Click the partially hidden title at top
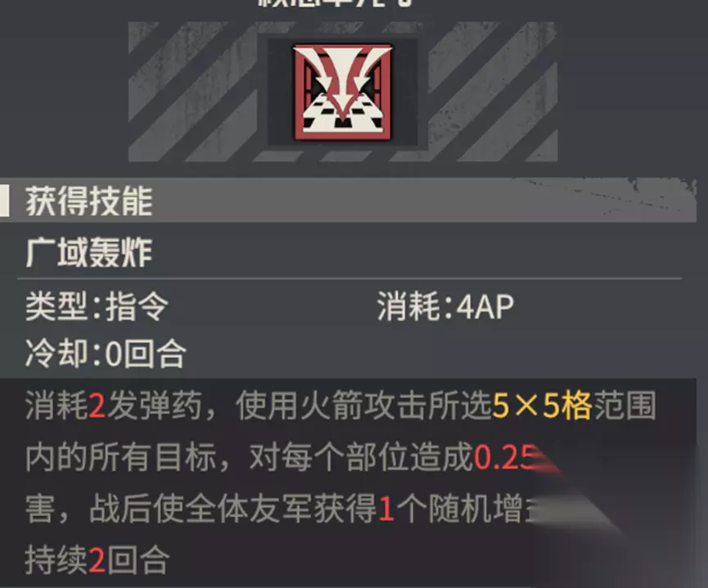 pos(335,3)
